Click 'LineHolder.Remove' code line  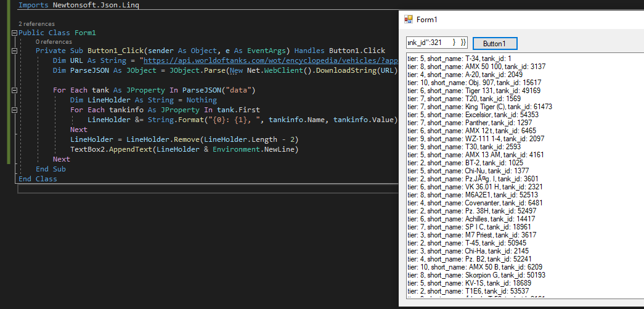tap(184, 140)
